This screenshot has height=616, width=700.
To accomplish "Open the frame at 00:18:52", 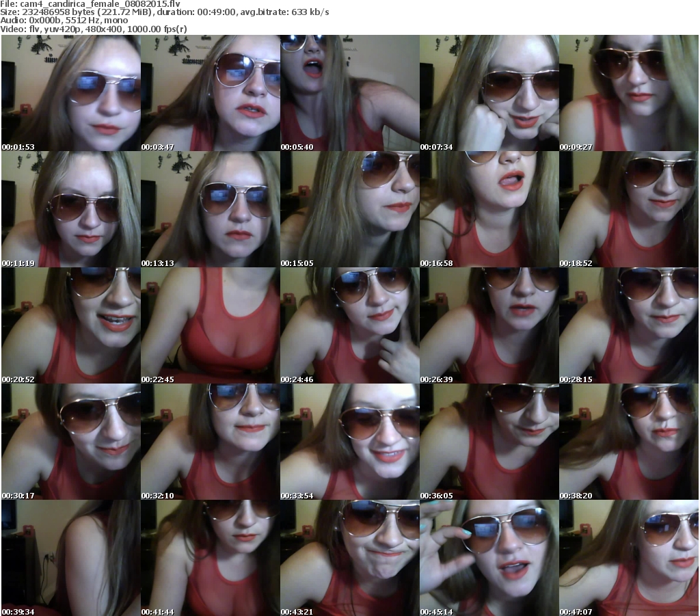I will point(629,209).
